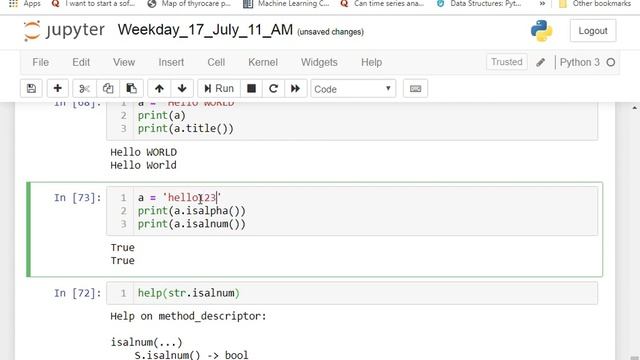Restart the kernel with circular arrow icon
The height and width of the screenshot is (360, 640).
pos(273,89)
